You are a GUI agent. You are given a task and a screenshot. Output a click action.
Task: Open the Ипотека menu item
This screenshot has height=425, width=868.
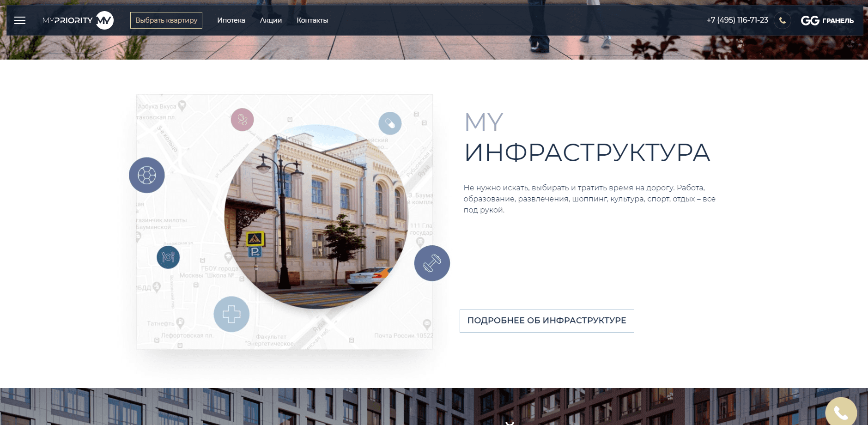click(231, 20)
